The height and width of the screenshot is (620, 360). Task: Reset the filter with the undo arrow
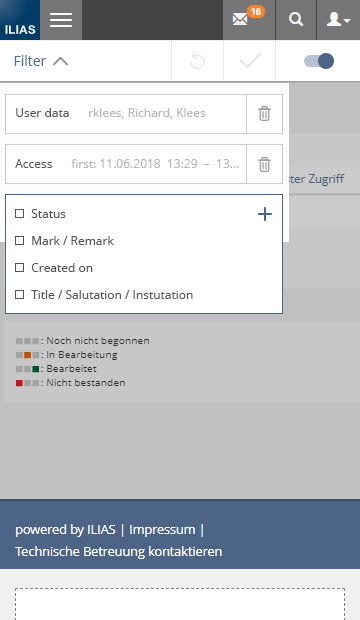click(x=197, y=61)
